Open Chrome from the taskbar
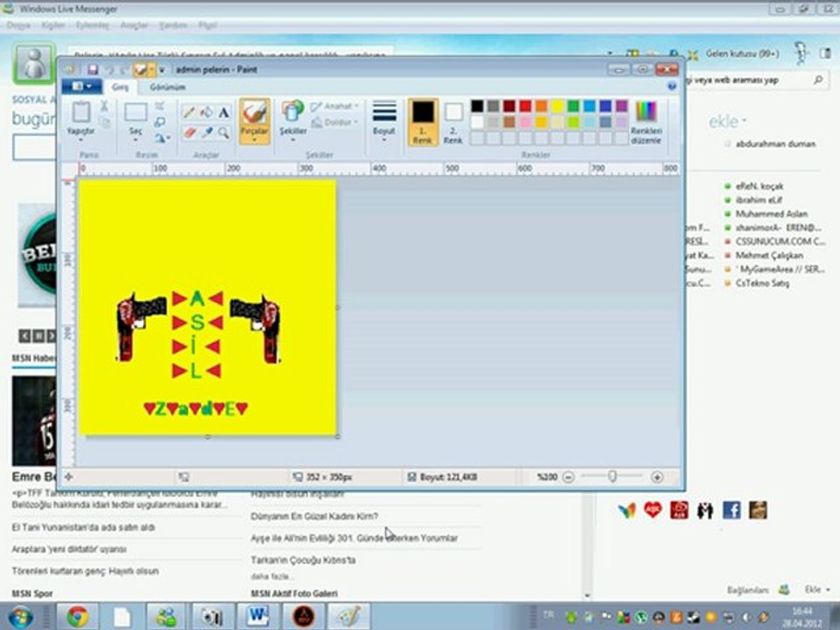 (x=78, y=617)
